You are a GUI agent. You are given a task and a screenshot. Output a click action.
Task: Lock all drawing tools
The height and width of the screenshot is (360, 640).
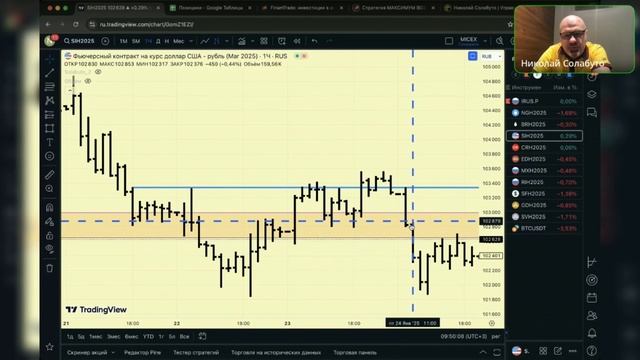[50, 236]
